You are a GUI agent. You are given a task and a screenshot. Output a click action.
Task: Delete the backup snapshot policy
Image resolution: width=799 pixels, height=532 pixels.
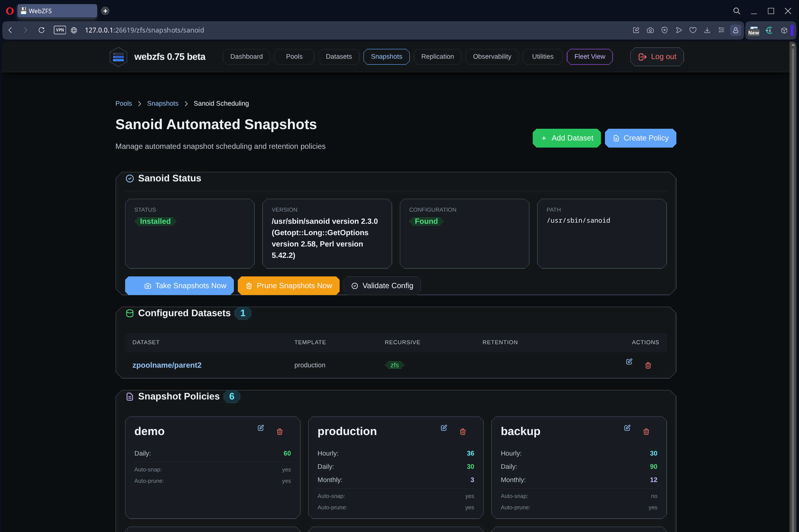tap(646, 432)
